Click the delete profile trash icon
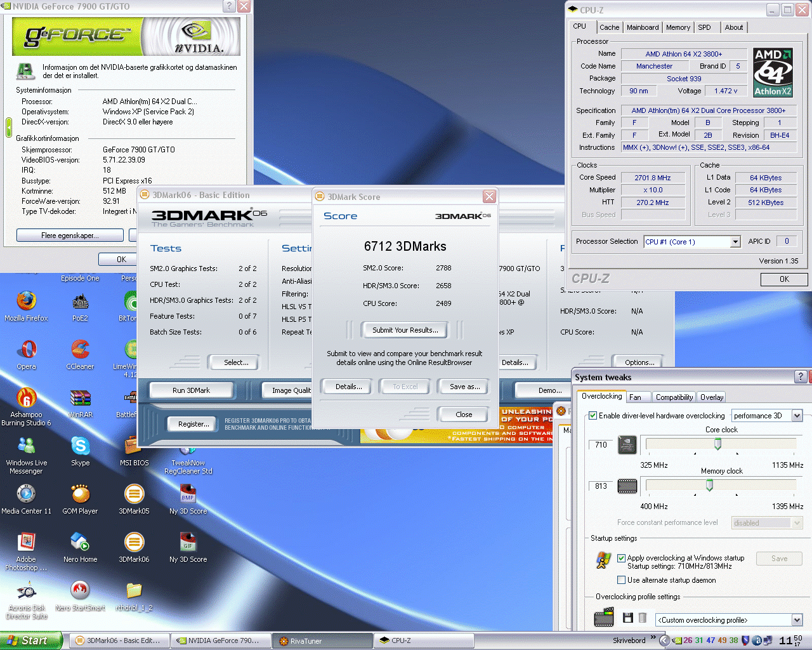Screen dimensions: 812x650 pos(643,618)
